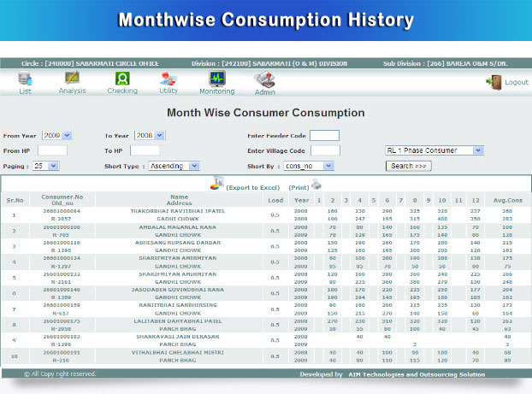Select the Utility icon
This screenshot has height=394, width=532.
click(168, 79)
